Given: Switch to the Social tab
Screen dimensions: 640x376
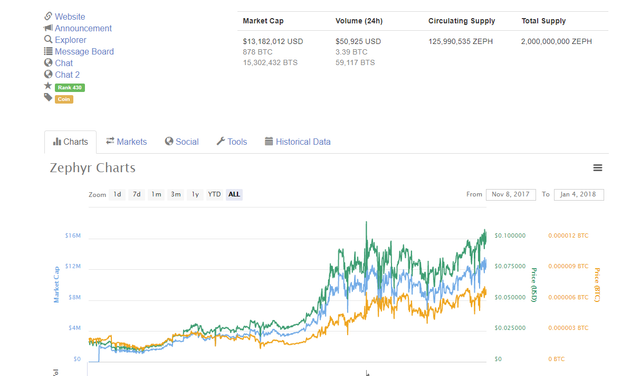Looking at the screenshot, I should [x=182, y=142].
